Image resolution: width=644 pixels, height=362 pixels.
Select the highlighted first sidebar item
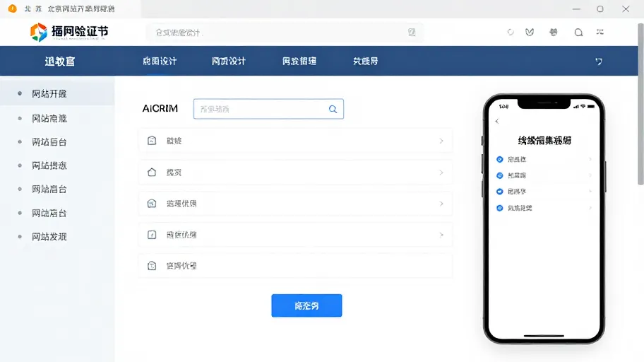point(57,94)
